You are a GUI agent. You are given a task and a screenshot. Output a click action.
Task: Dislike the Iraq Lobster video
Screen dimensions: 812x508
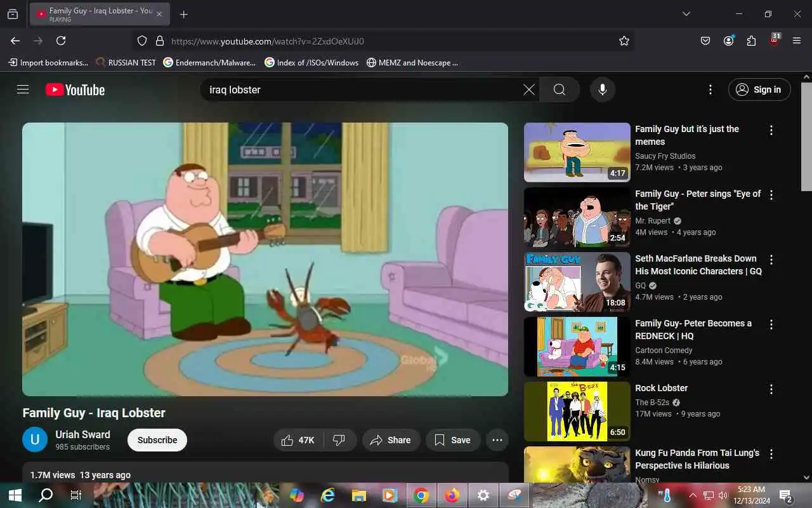[x=339, y=440]
